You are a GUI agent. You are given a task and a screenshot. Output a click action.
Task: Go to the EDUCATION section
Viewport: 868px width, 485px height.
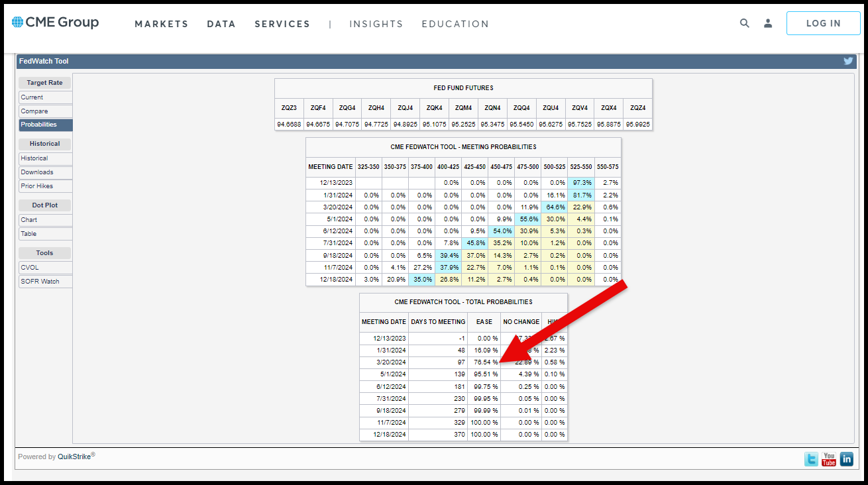point(455,24)
